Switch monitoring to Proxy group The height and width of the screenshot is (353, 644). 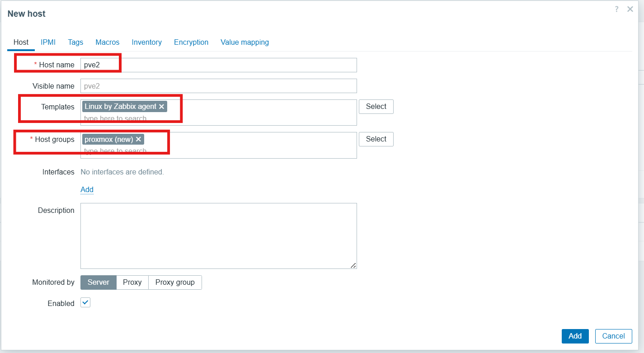point(175,282)
